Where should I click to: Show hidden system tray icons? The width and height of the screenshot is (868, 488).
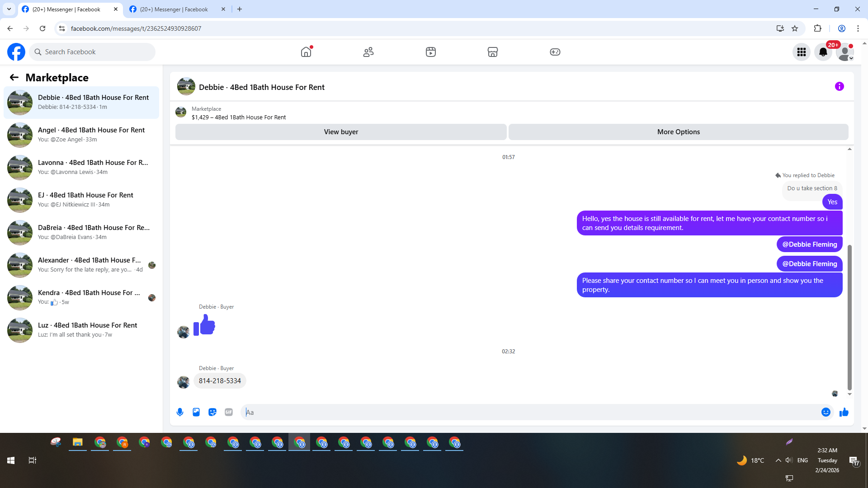[x=778, y=460]
